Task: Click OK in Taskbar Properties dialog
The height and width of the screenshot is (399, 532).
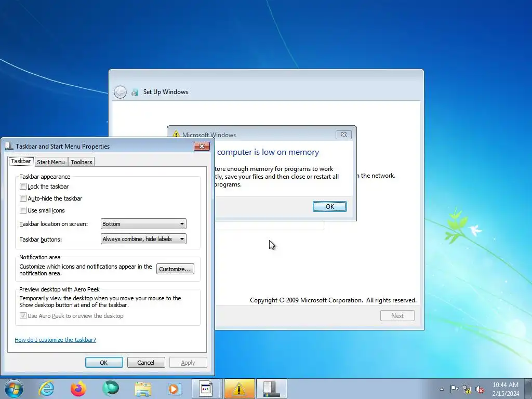Action: pyautogui.click(x=104, y=362)
